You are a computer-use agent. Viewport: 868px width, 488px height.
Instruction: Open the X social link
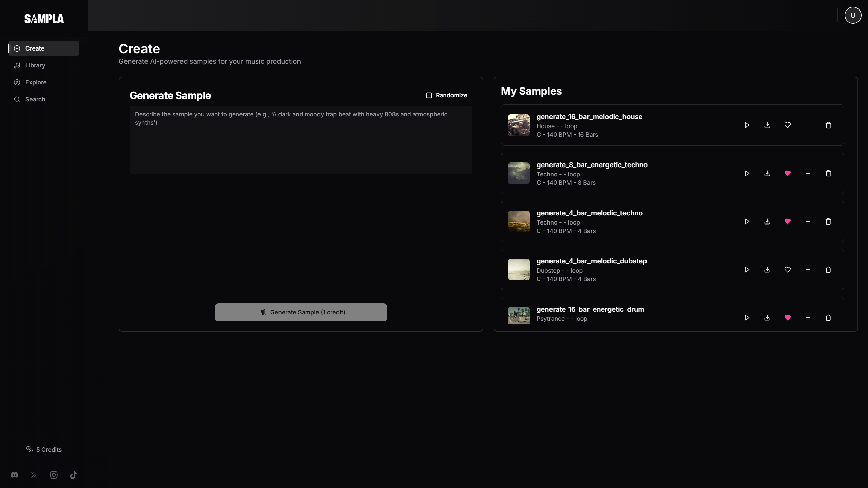[x=34, y=475]
